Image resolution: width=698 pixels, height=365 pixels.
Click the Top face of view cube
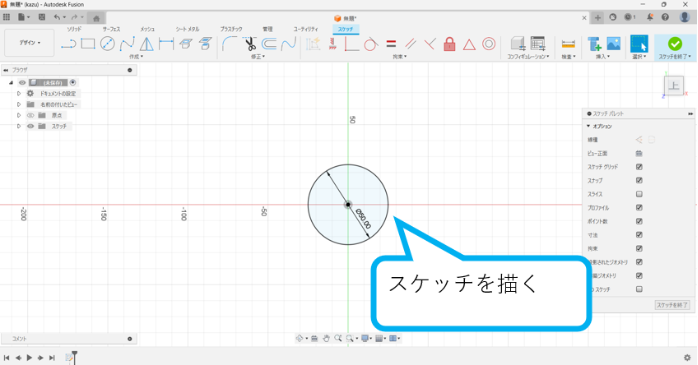pos(674,85)
